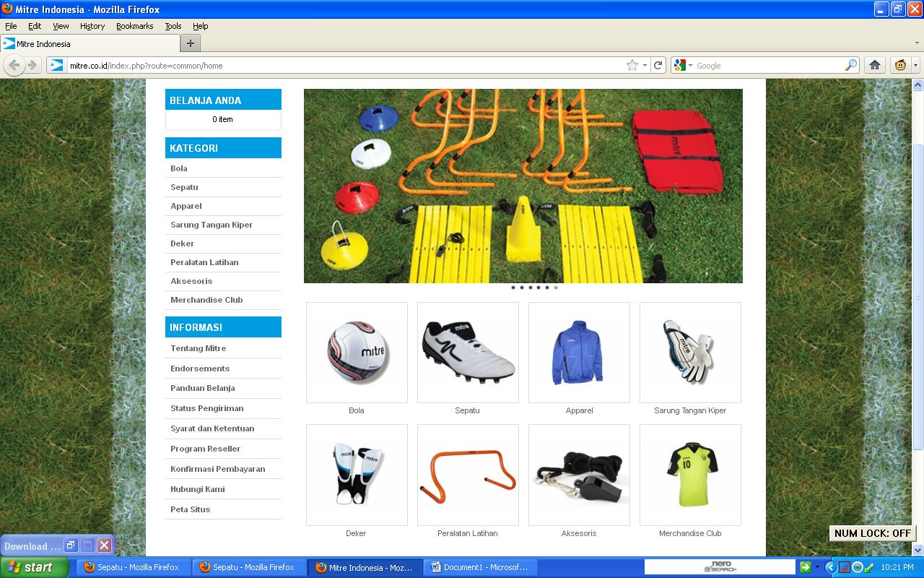This screenshot has width=924, height=578.
Task: Open the Edit menu
Action: [x=35, y=26]
